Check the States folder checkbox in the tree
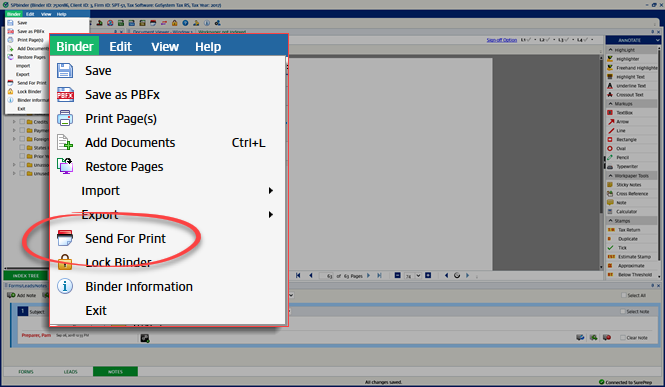Viewport: 665px width, 387px height. 22,148
